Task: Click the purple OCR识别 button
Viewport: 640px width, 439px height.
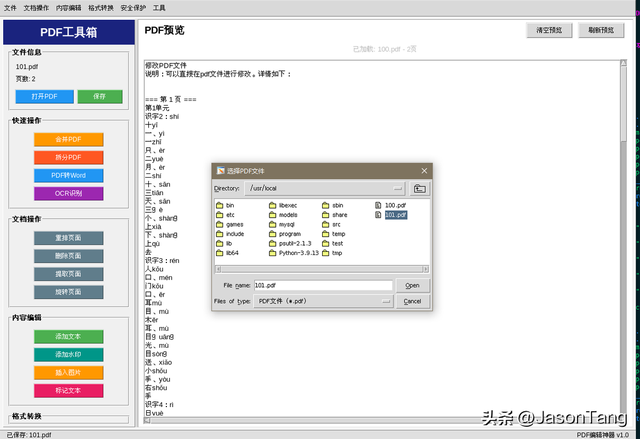Action: [69, 193]
